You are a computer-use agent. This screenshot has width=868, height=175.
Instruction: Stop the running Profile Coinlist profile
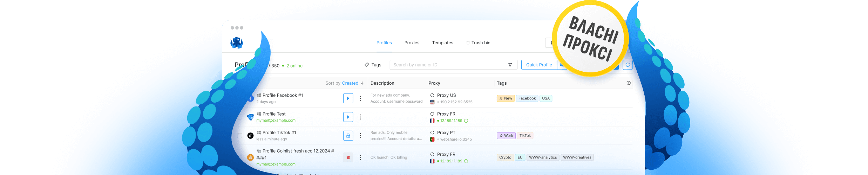(348, 157)
